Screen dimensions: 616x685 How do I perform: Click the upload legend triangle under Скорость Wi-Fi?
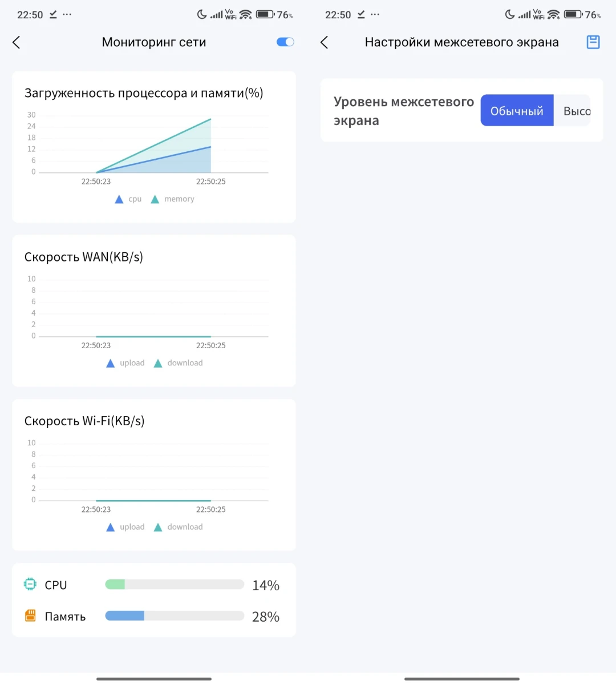pos(111,527)
